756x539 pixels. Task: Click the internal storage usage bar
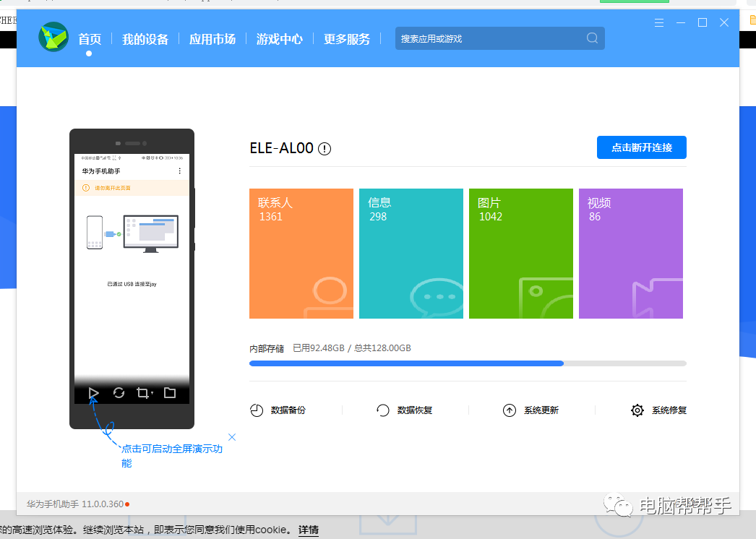coord(468,363)
